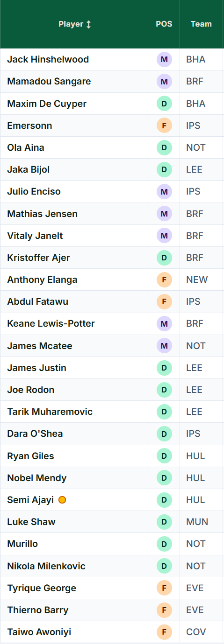Click James Mcatee's M position badge

click(x=164, y=346)
